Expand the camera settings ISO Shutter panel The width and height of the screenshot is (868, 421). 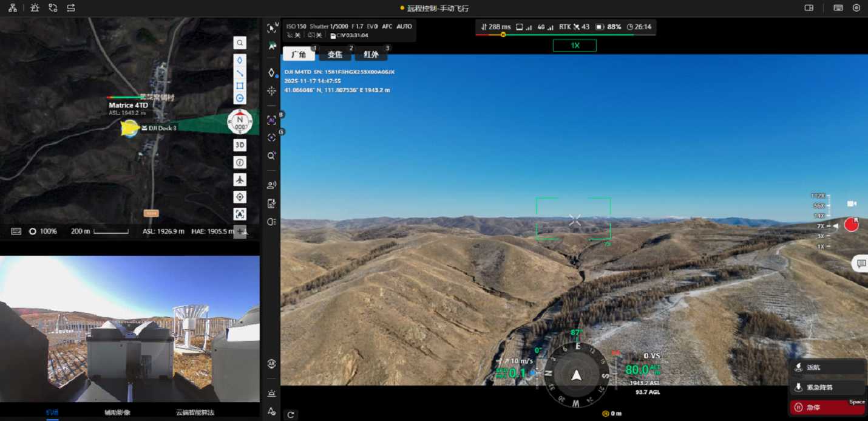point(349,30)
